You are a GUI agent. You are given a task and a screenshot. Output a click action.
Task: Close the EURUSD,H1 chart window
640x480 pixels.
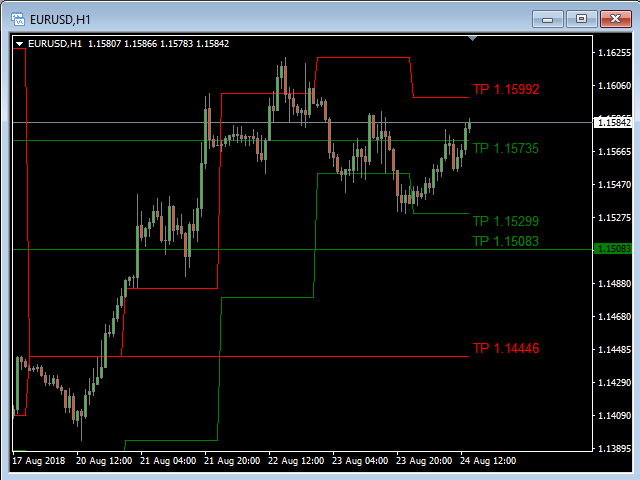(x=613, y=17)
